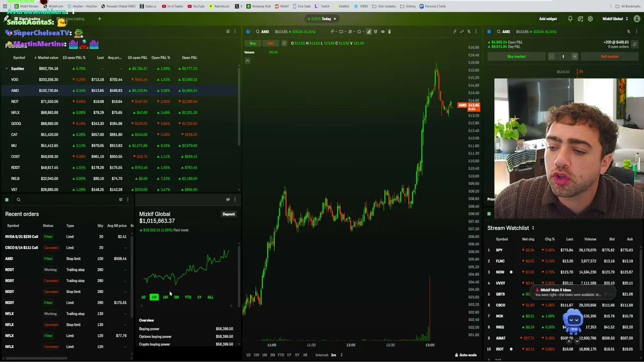Collapse the Volume indicator with the chevron
The height and width of the screenshot is (362, 644).
point(247,61)
